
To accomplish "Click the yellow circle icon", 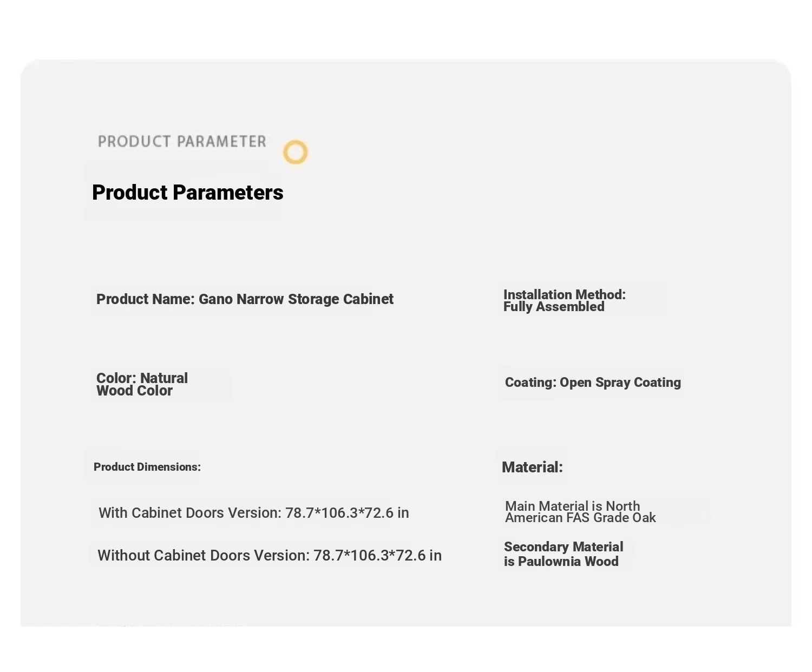I will (x=296, y=152).
